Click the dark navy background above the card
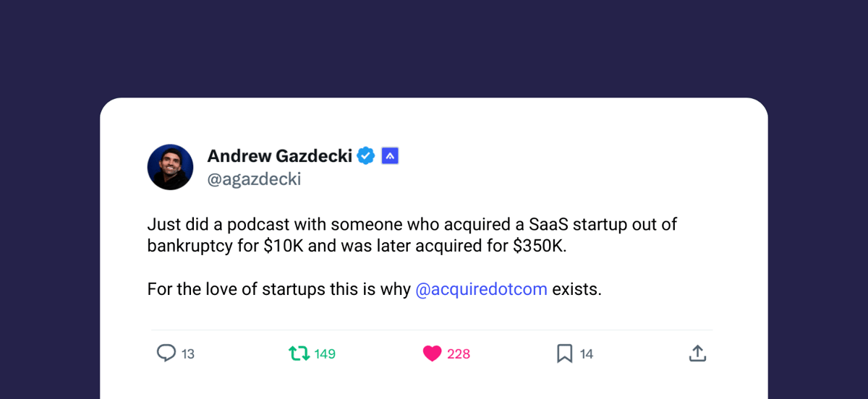Image resolution: width=868 pixels, height=399 pixels. tap(434, 47)
